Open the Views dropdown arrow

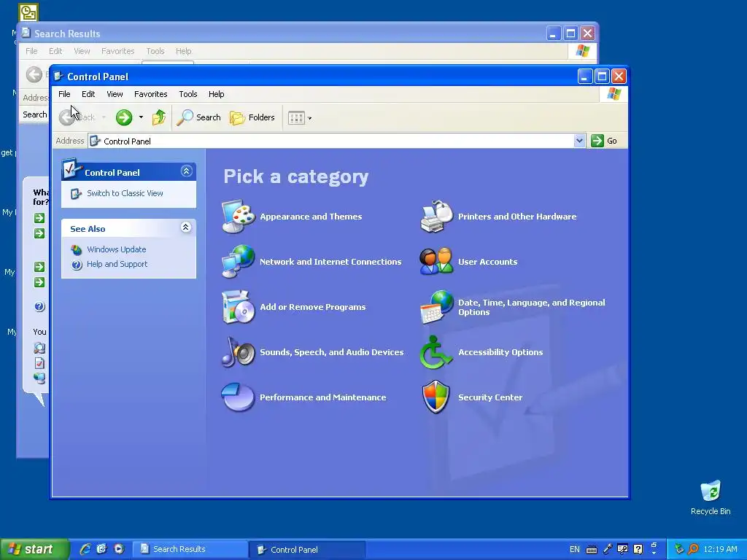[x=309, y=118]
